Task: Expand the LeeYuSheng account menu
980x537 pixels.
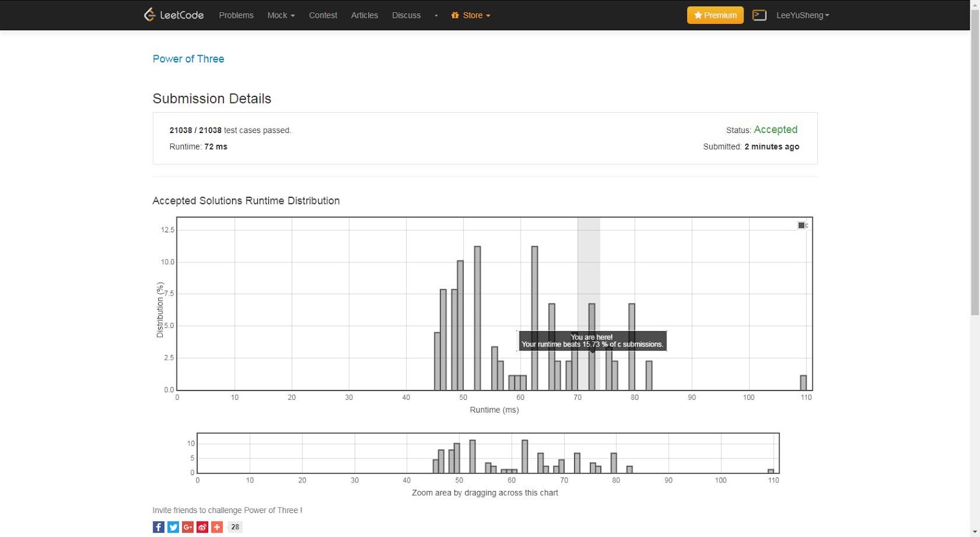Action: coord(802,15)
